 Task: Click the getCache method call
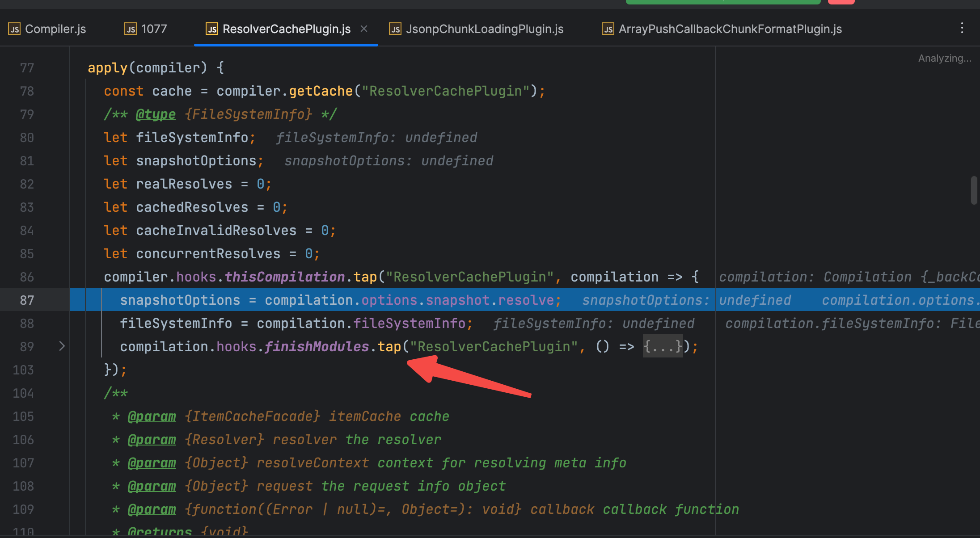click(x=321, y=91)
